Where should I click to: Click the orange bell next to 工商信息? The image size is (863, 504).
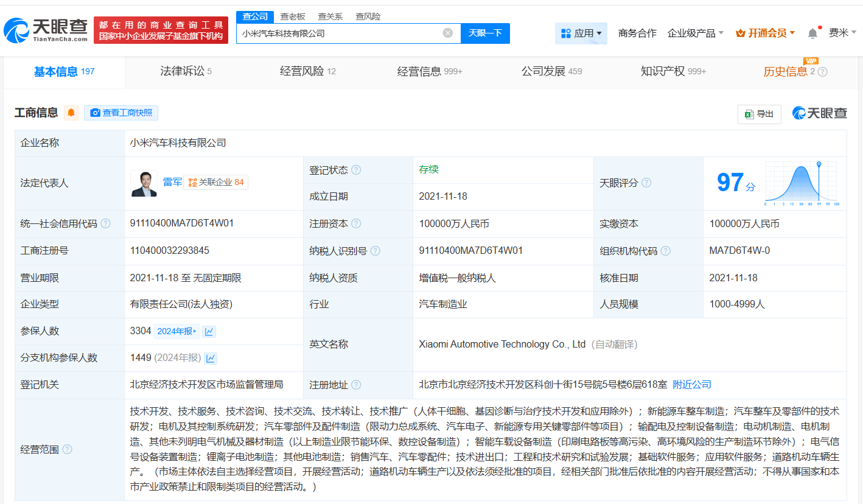coord(71,113)
